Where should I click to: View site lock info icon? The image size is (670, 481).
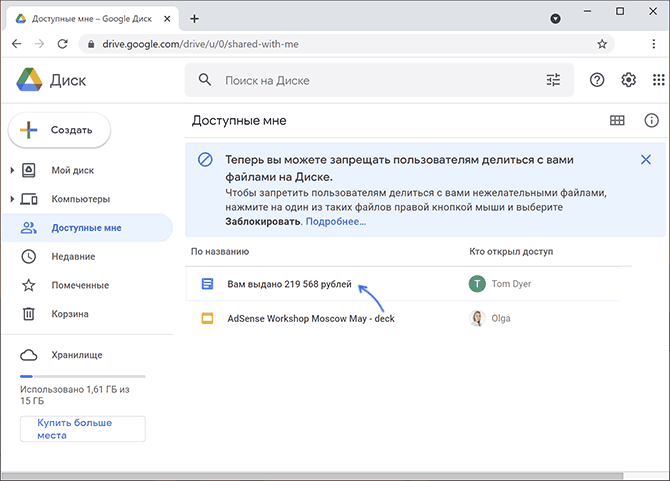[91, 44]
